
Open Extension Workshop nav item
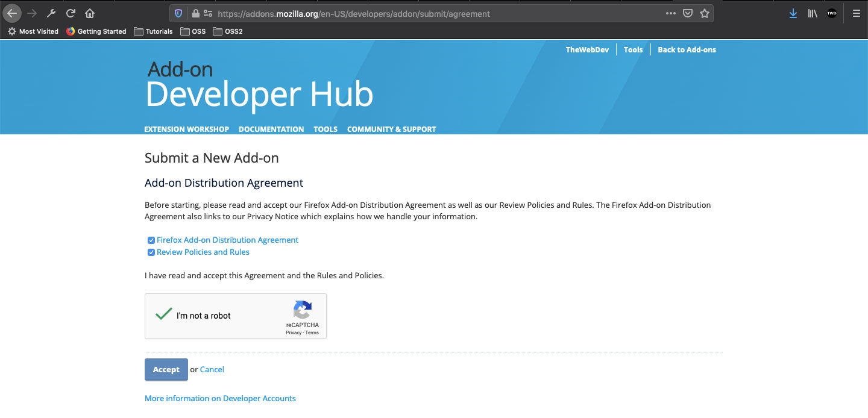click(x=186, y=129)
